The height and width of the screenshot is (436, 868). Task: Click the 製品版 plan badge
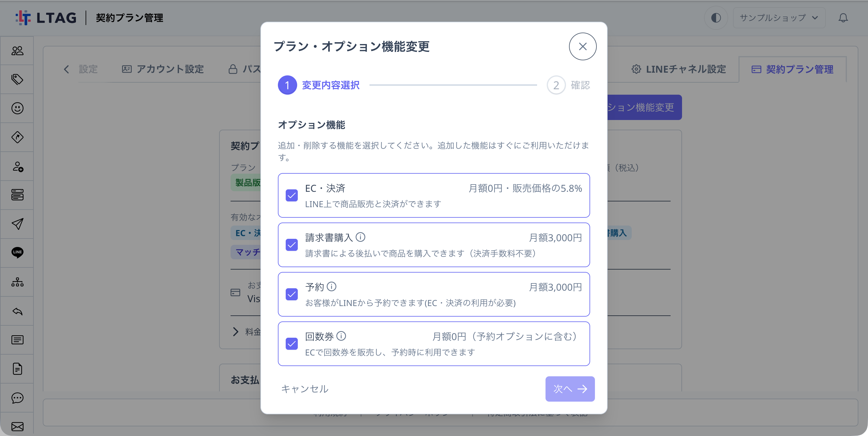246,183
